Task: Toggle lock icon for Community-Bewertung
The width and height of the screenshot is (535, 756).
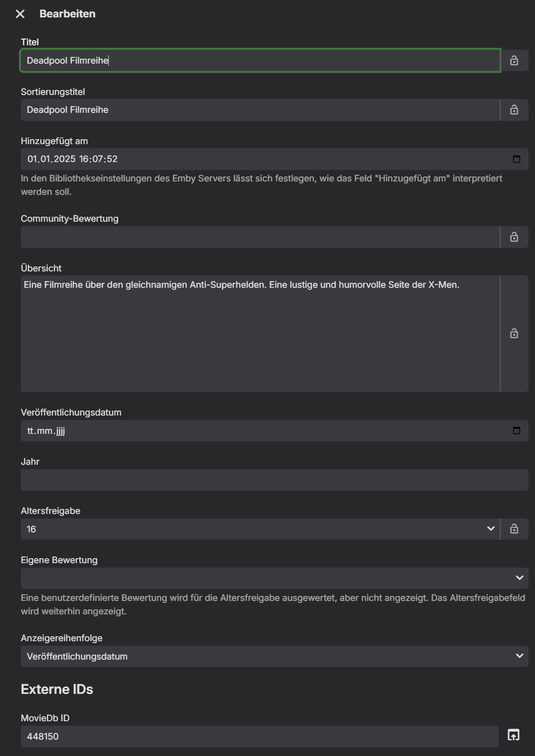Action: [514, 237]
